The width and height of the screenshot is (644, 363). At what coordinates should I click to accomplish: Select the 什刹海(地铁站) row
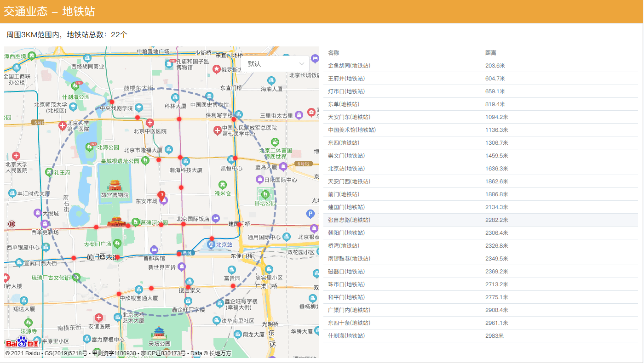(x=481, y=336)
